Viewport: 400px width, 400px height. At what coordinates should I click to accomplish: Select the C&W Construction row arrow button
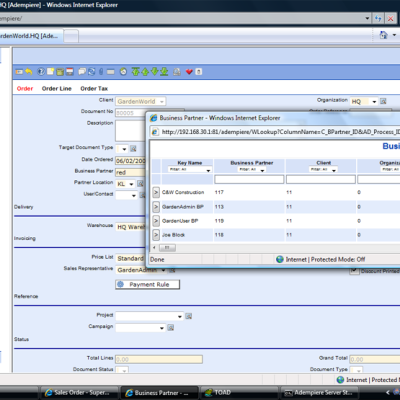156,192
